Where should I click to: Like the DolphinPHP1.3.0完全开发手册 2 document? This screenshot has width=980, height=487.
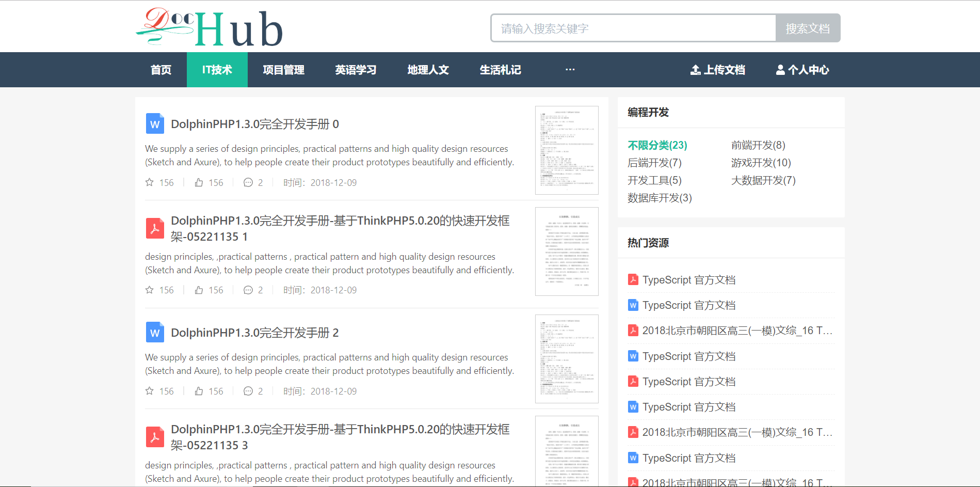point(199,391)
